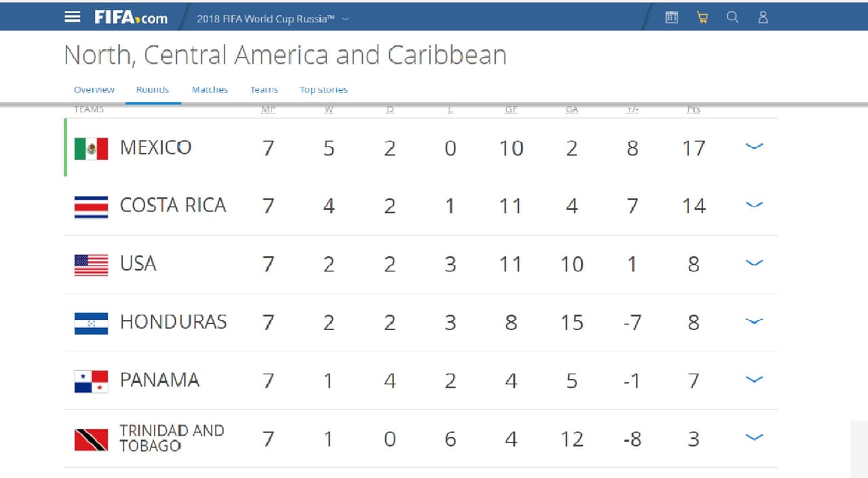Click the Mexico flag icon
Screen dimensions: 868x478
click(x=91, y=148)
